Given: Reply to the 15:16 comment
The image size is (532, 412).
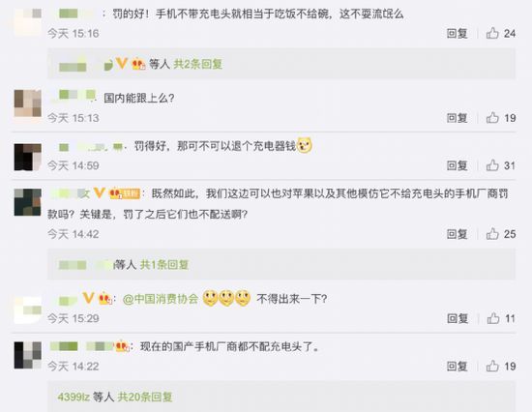Looking at the screenshot, I should (457, 33).
